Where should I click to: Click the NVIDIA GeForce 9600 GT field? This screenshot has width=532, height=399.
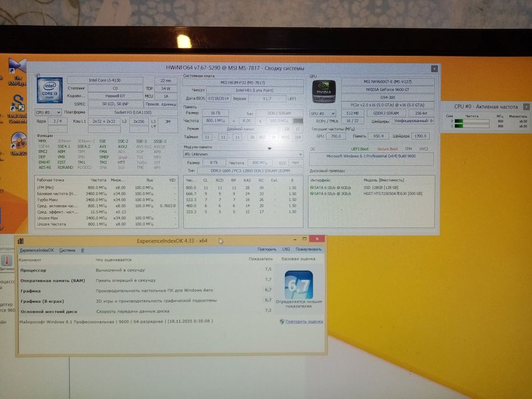click(388, 89)
